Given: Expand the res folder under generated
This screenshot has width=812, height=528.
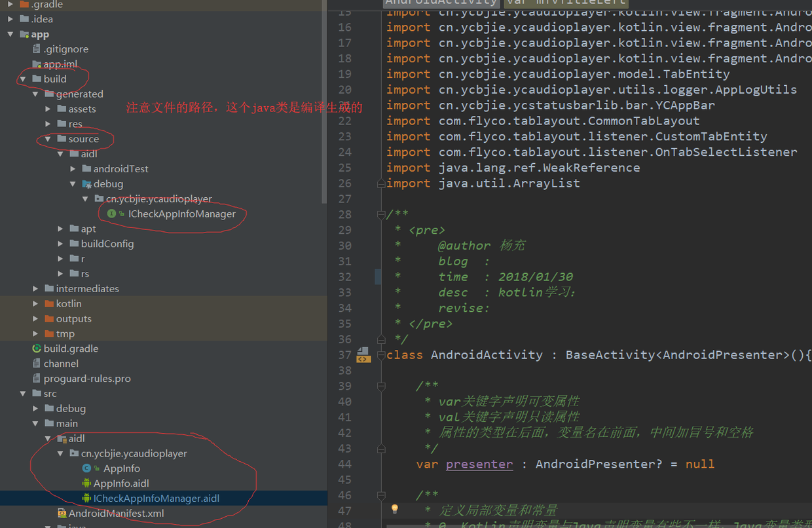Looking at the screenshot, I should pos(48,124).
